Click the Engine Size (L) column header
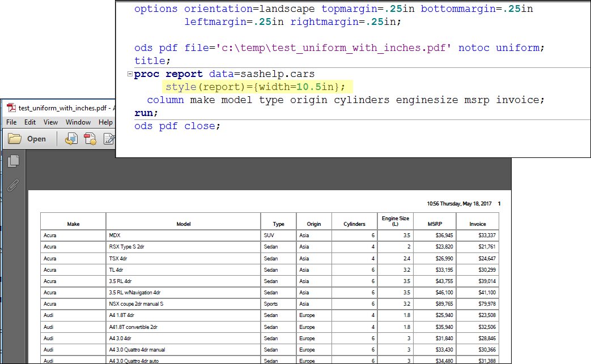This screenshot has width=591, height=364. tap(396, 221)
